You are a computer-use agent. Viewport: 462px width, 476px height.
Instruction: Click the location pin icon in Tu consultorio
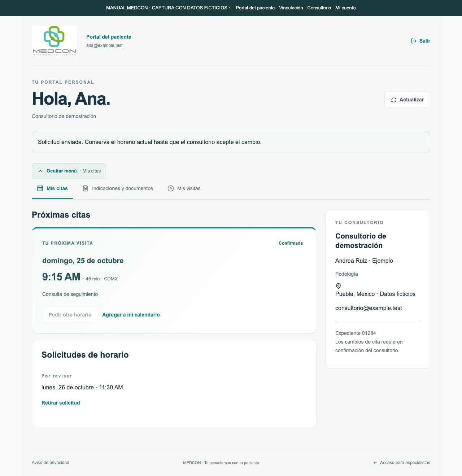point(338,286)
